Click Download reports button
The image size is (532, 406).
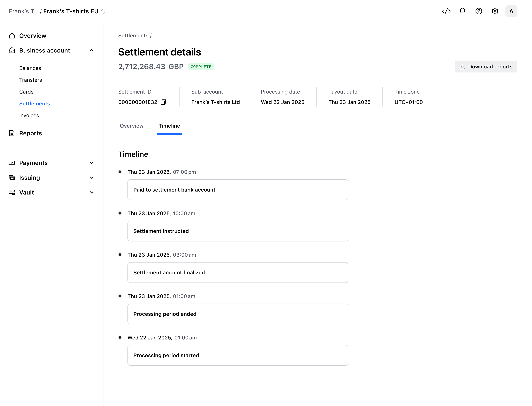tap(486, 66)
